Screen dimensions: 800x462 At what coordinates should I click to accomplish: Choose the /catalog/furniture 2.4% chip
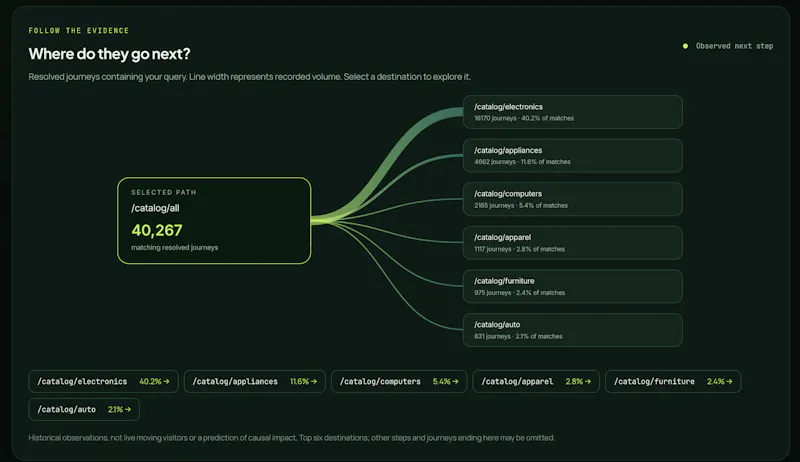tap(673, 381)
